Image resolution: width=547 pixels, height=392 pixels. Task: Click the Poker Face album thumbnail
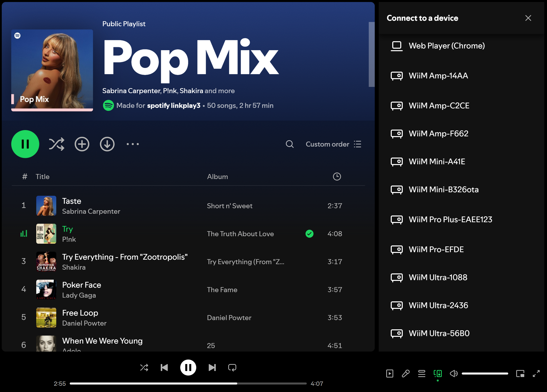click(46, 290)
